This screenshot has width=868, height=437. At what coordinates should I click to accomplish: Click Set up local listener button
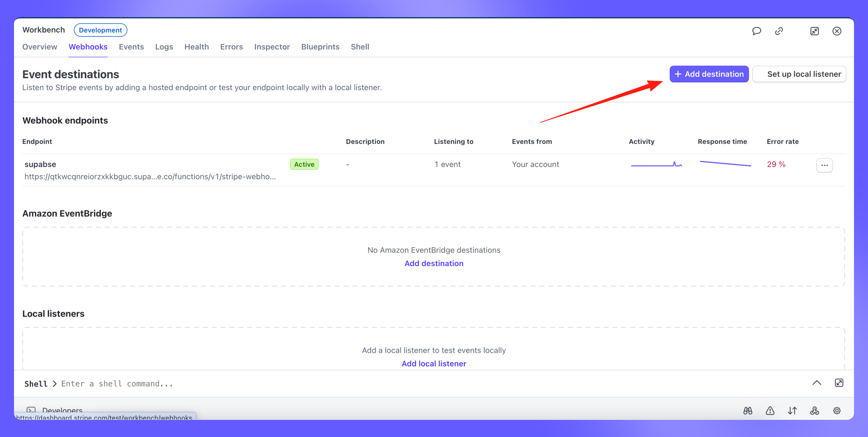pyautogui.click(x=799, y=74)
